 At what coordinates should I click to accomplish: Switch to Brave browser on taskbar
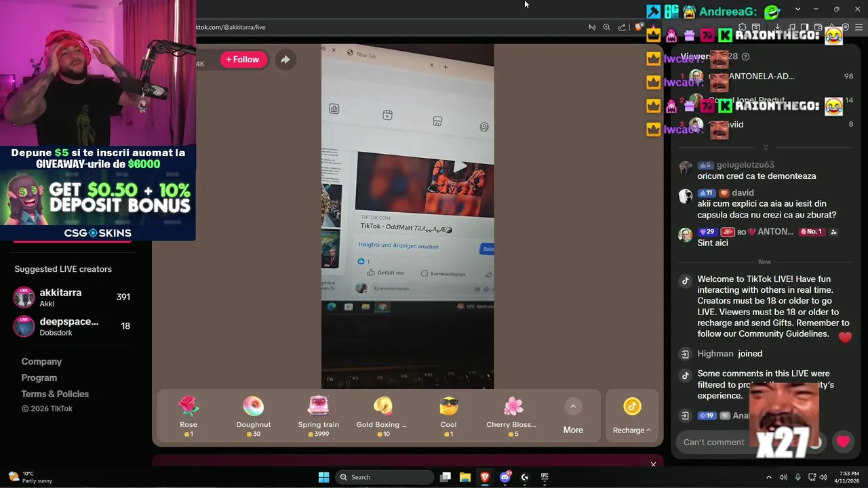pos(485,477)
